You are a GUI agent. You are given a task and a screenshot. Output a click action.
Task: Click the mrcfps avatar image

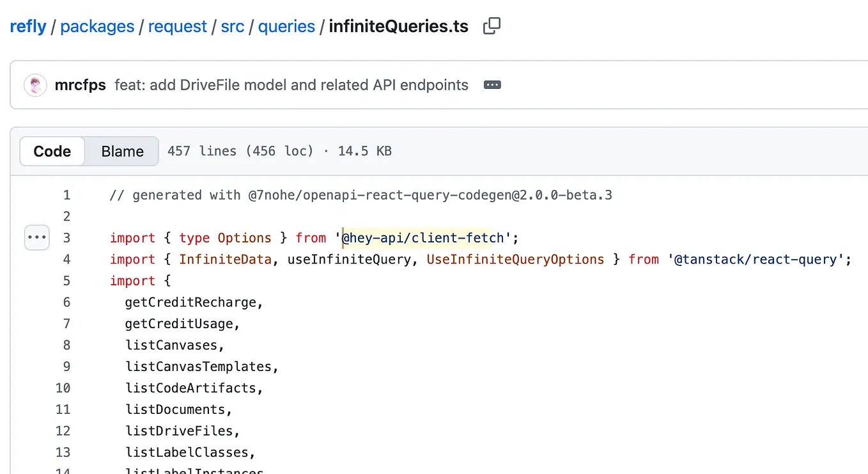(x=35, y=85)
